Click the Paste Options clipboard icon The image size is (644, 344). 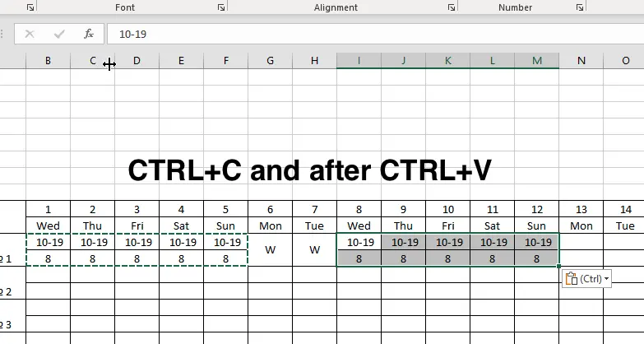pos(572,279)
